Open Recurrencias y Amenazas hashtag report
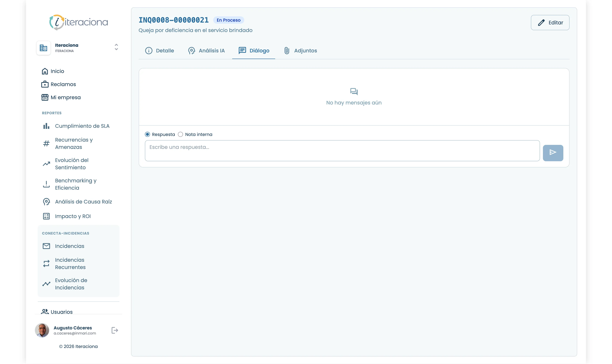Viewport: 612px width, 364px height. (x=74, y=143)
